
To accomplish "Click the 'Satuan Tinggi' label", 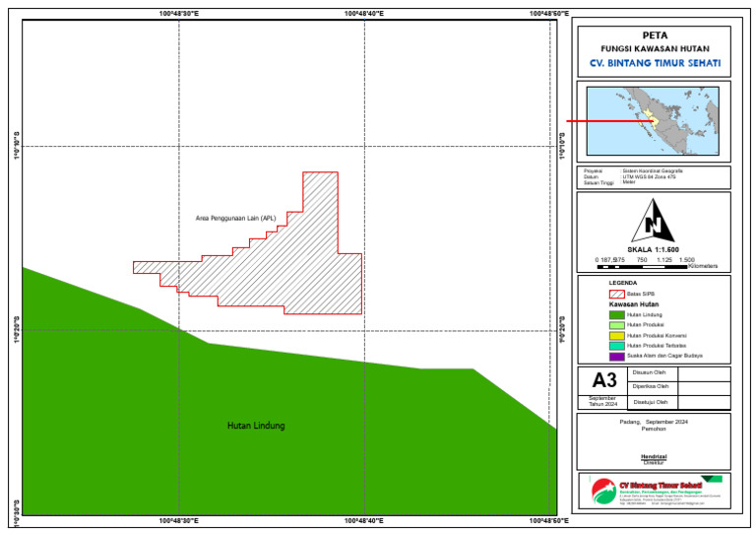I will pos(598,183).
